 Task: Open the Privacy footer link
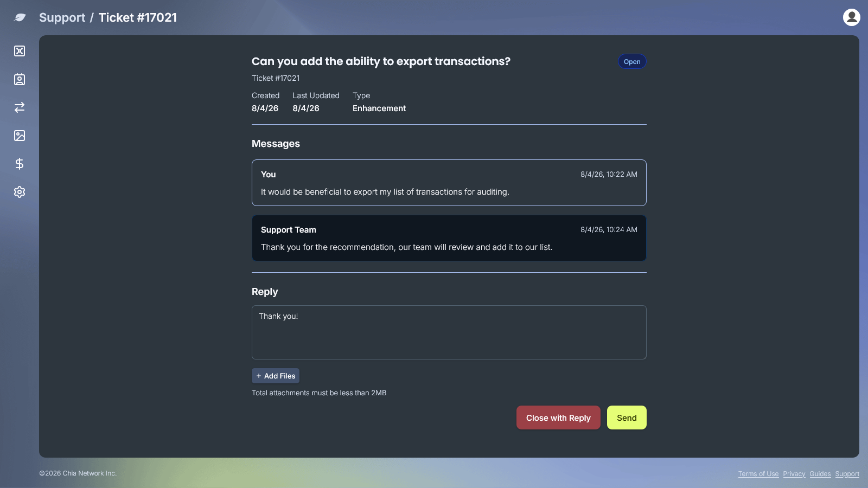(794, 474)
